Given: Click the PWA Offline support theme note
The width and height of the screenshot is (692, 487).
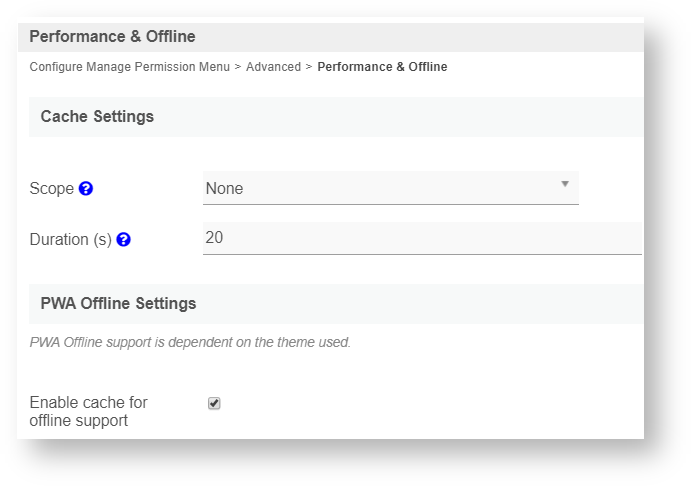Looking at the screenshot, I should tap(190, 342).
